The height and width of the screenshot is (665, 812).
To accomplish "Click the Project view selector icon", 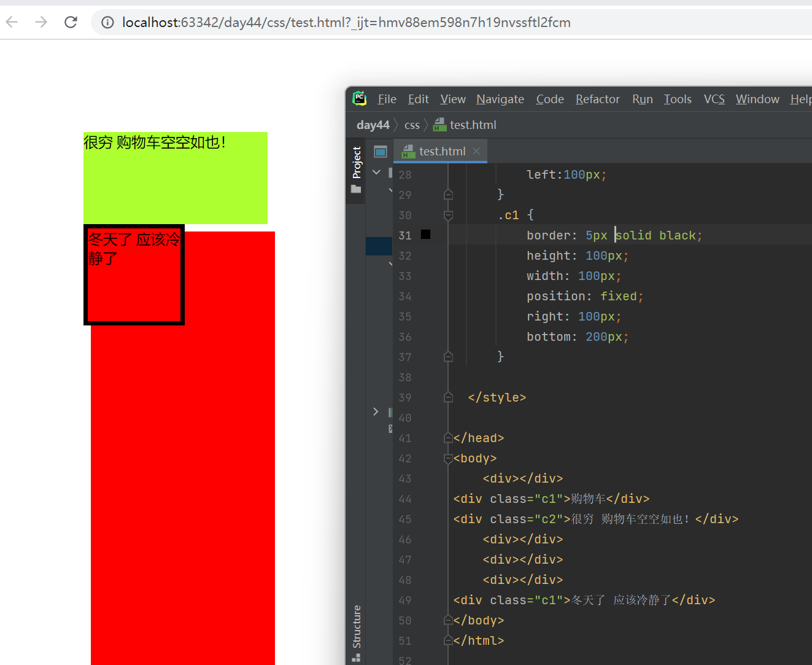I will point(381,152).
